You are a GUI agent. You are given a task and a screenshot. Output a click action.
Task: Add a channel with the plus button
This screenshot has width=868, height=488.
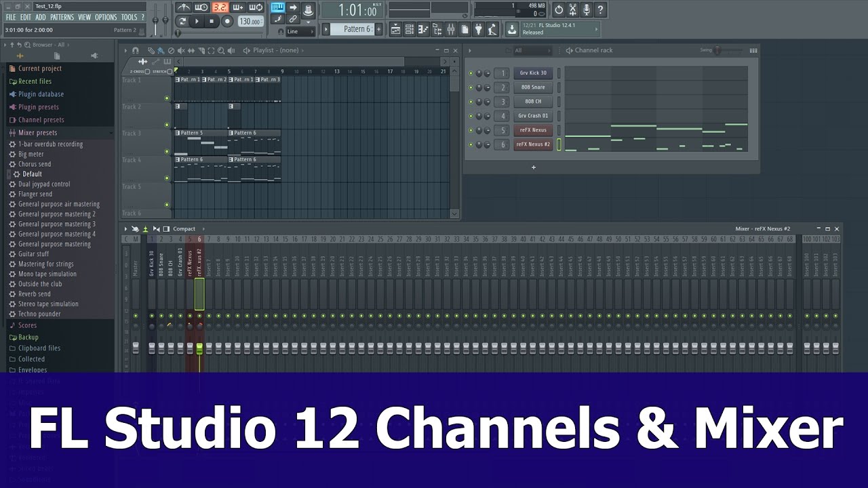pos(534,167)
